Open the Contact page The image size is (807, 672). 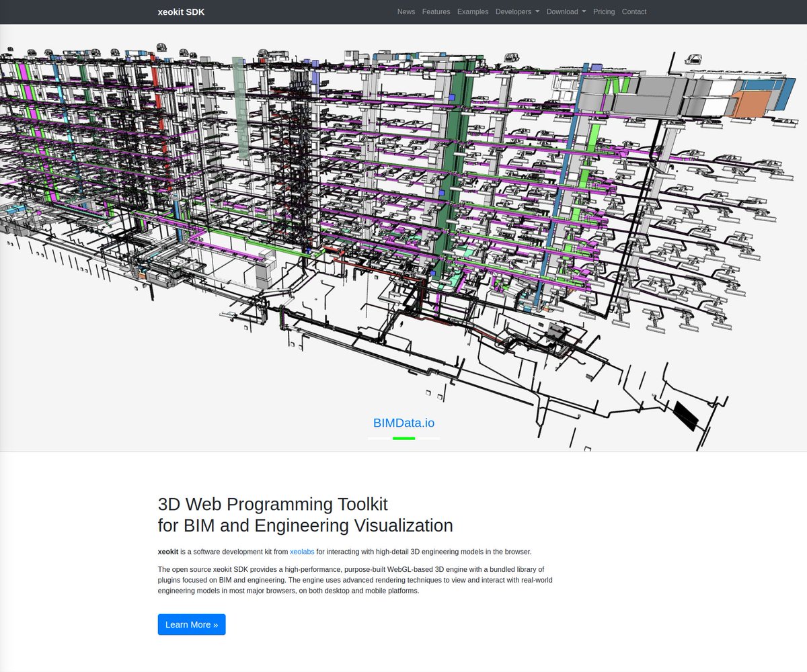(634, 11)
